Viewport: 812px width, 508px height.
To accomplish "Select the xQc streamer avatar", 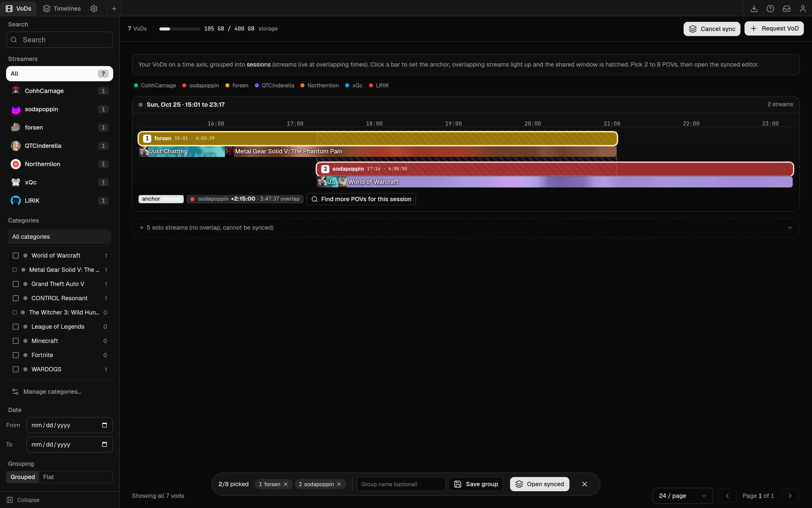I will (16, 182).
